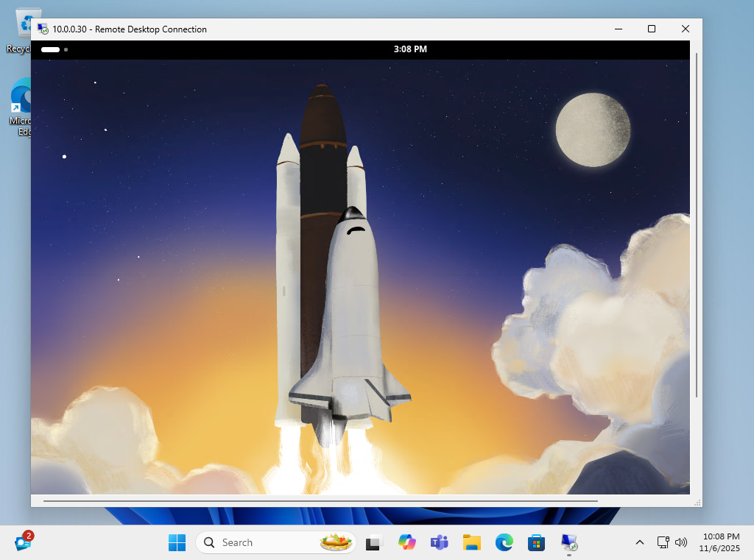This screenshot has height=560, width=754.
Task: Show hidden icons with the tray chevron
Action: point(640,542)
